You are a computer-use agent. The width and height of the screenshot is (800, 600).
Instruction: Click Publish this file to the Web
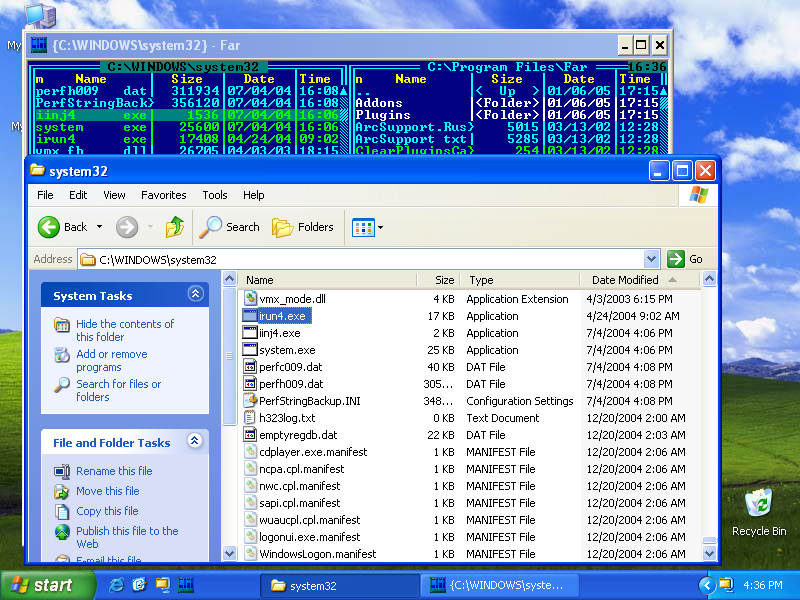click(127, 537)
